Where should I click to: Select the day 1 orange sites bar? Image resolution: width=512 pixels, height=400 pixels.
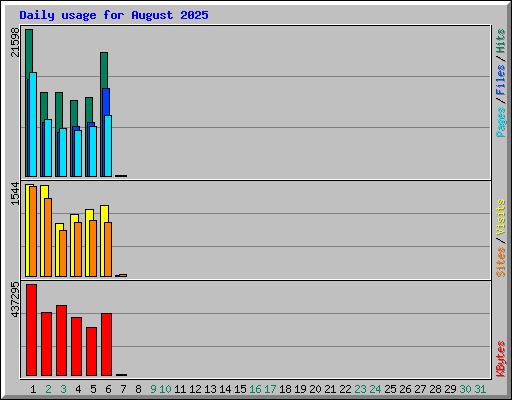[33, 231]
